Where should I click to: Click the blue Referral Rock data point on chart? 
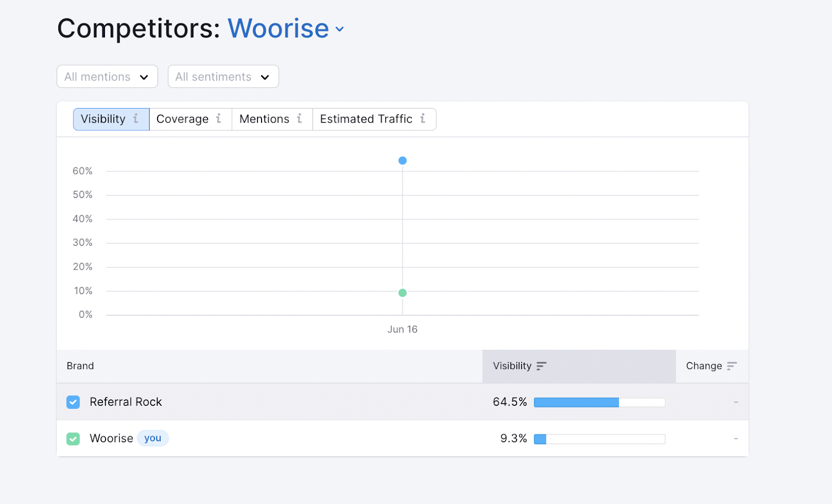pos(402,161)
